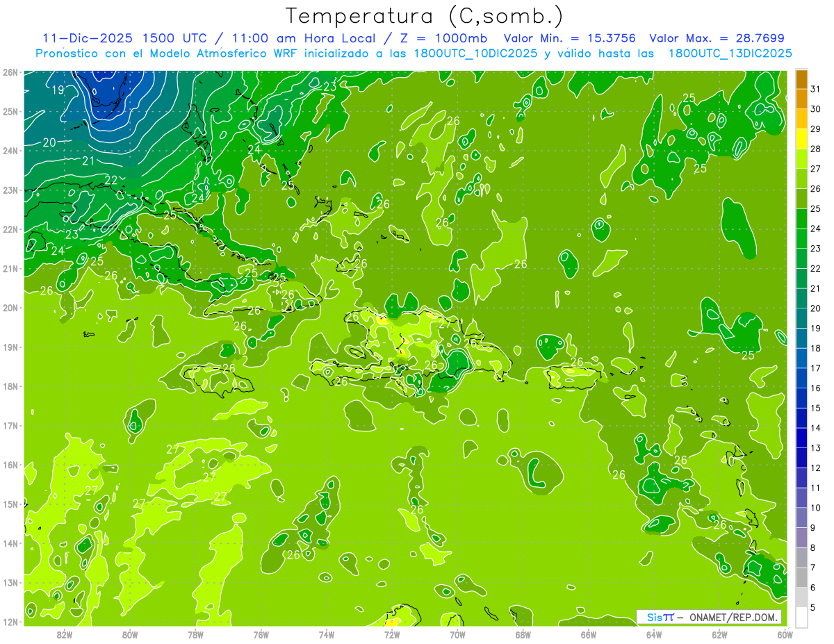
Task: Click the 64W longitude axis label
Action: pos(654,635)
